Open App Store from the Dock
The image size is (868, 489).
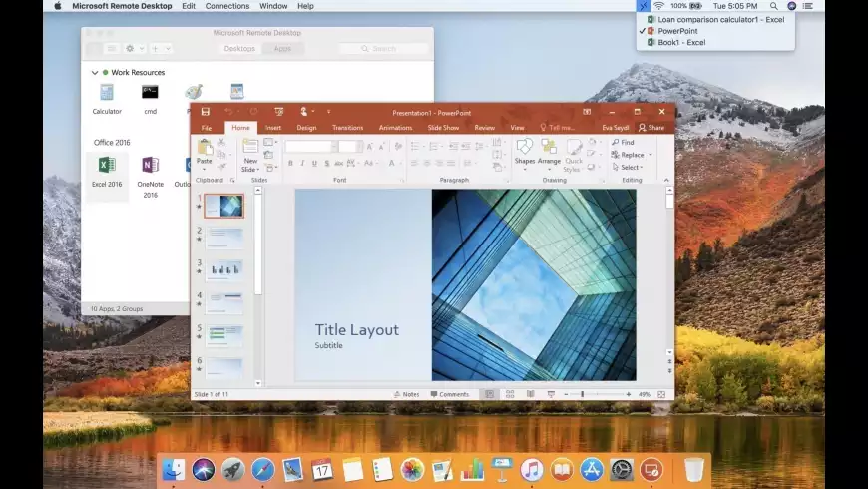point(592,470)
